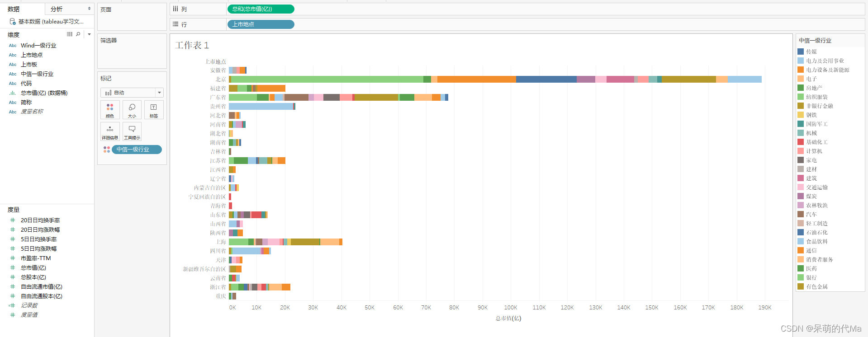Image resolution: width=868 pixels, height=337 pixels.
Task: Click the 分析 tab up-down arrows
Action: pyautogui.click(x=89, y=9)
